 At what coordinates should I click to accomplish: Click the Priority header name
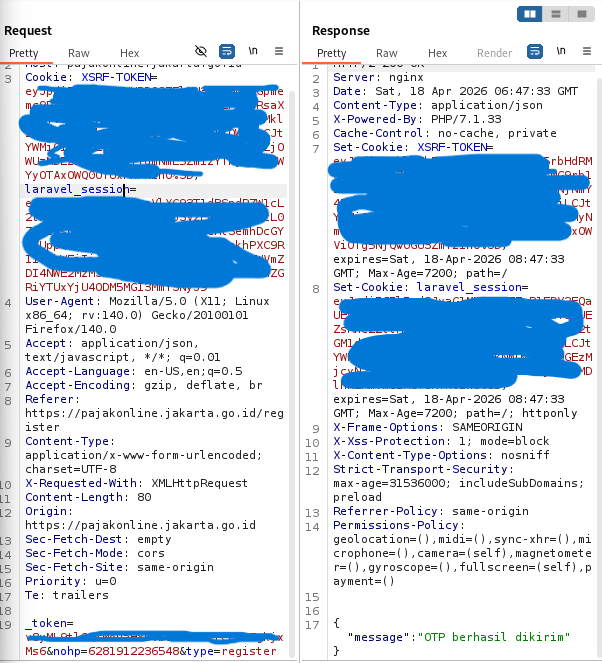pyautogui.click(x=52, y=581)
